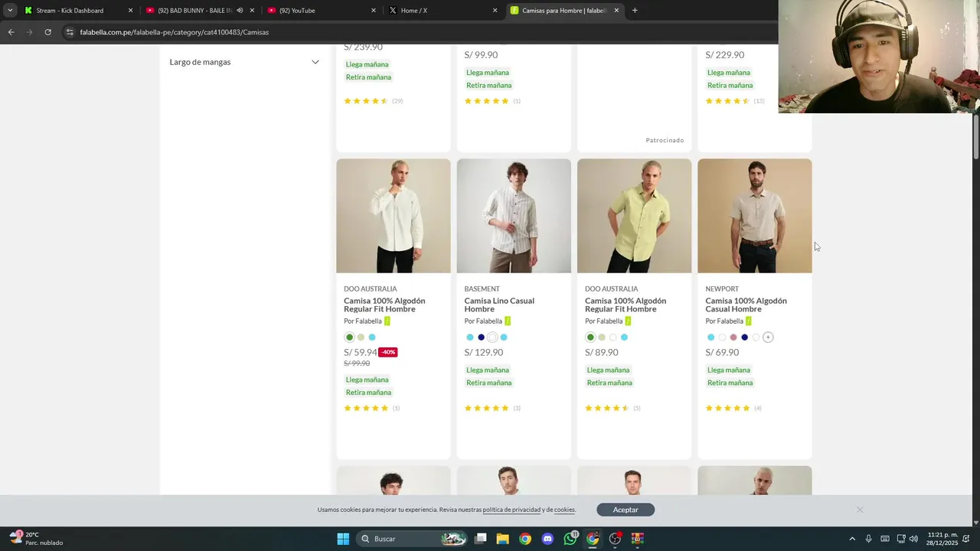Close the Stream - Kick Dashboard tab
Image resolution: width=980 pixels, height=551 pixels.
coord(130,11)
